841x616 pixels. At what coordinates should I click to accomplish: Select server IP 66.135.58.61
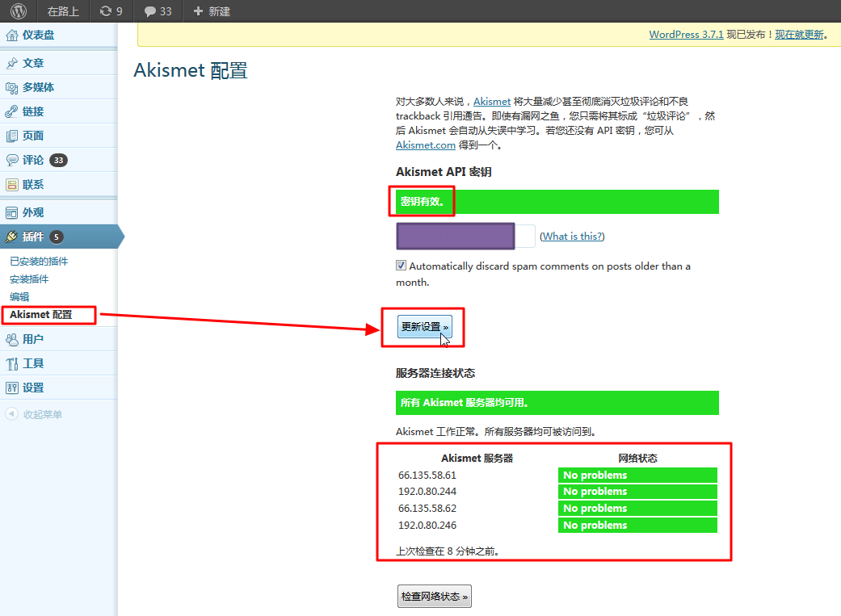click(x=427, y=475)
